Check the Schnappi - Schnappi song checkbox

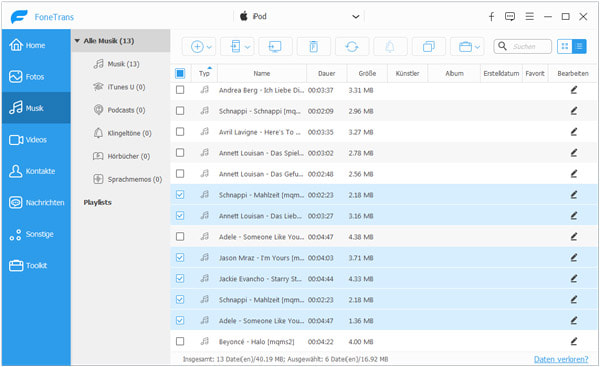(180, 111)
